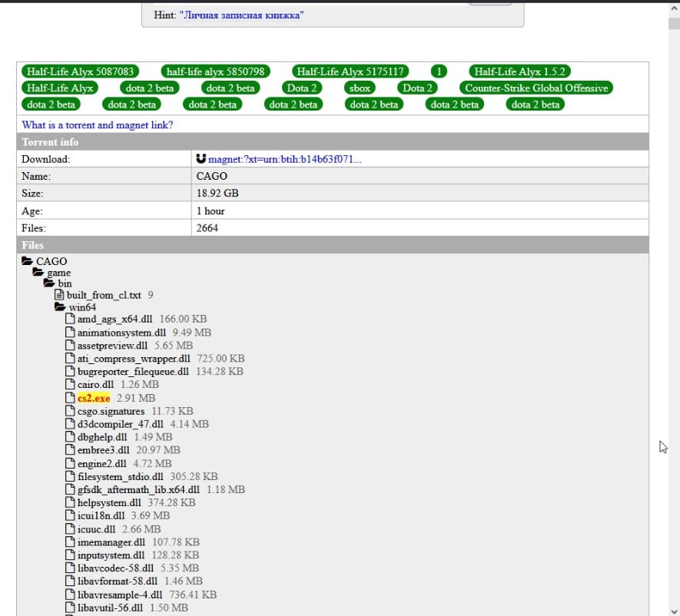Click file icon next to d3dcompiler_47.dll

coord(70,423)
